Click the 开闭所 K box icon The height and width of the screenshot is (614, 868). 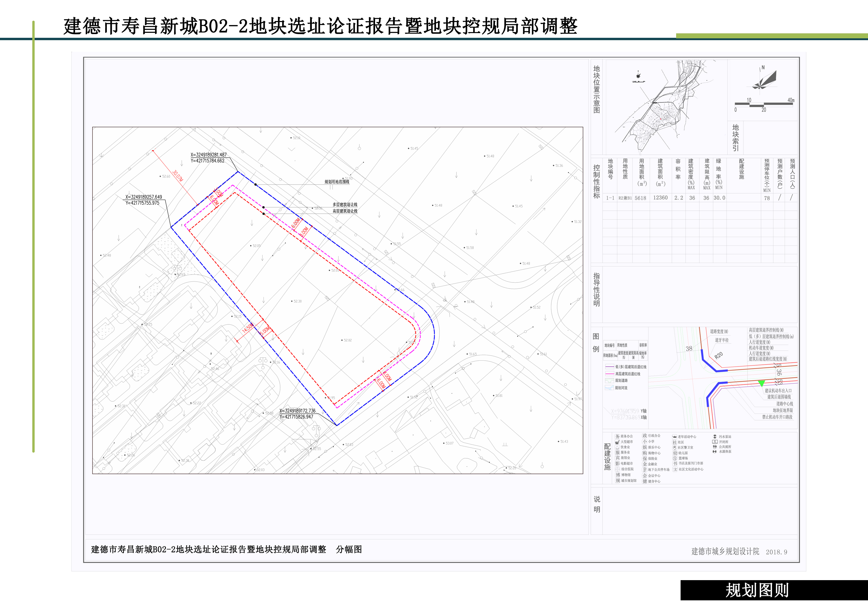coord(714,442)
